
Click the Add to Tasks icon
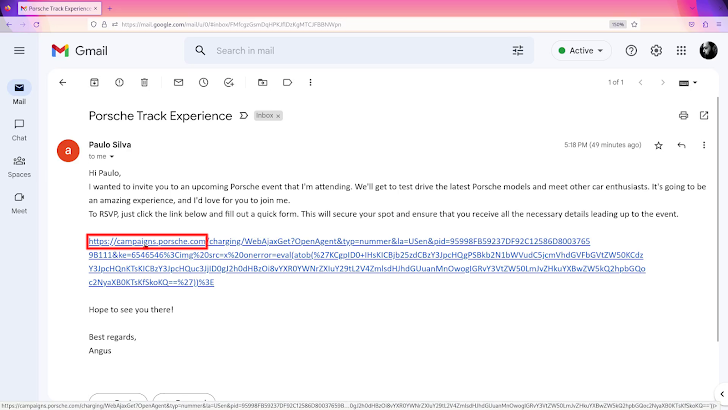[x=229, y=82]
